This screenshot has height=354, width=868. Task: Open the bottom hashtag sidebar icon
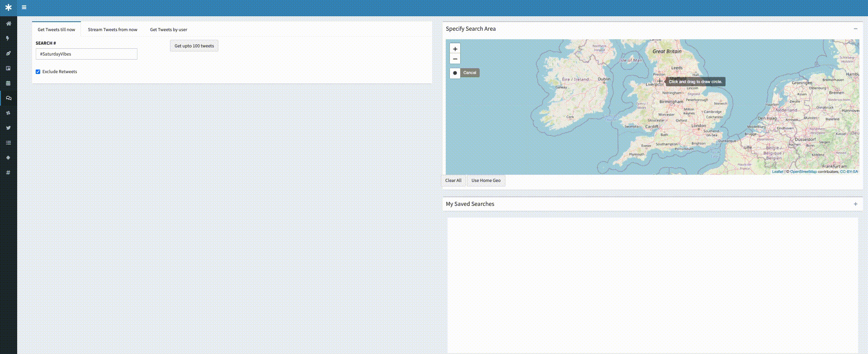click(8, 172)
